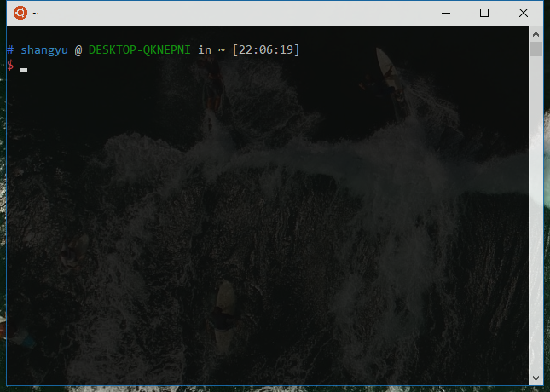Maximize the terminal window

[484, 13]
